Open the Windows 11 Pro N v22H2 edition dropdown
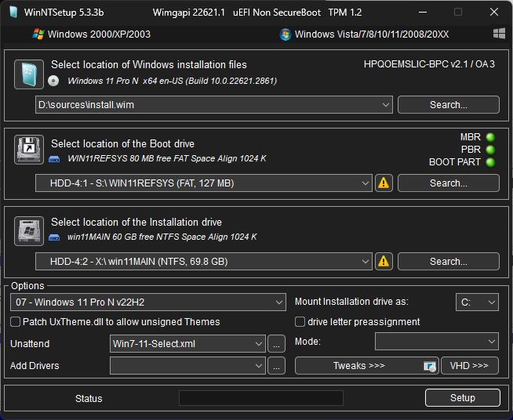This screenshot has height=420, width=513. [148, 302]
